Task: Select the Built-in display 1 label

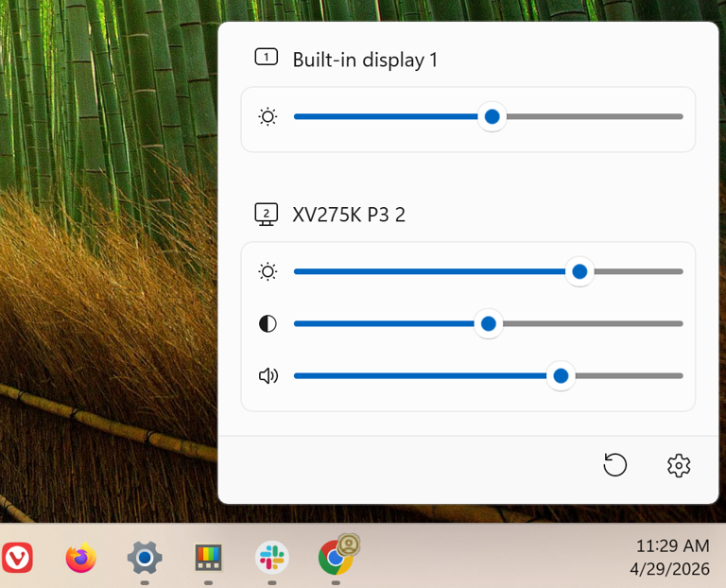Action: 365,60
